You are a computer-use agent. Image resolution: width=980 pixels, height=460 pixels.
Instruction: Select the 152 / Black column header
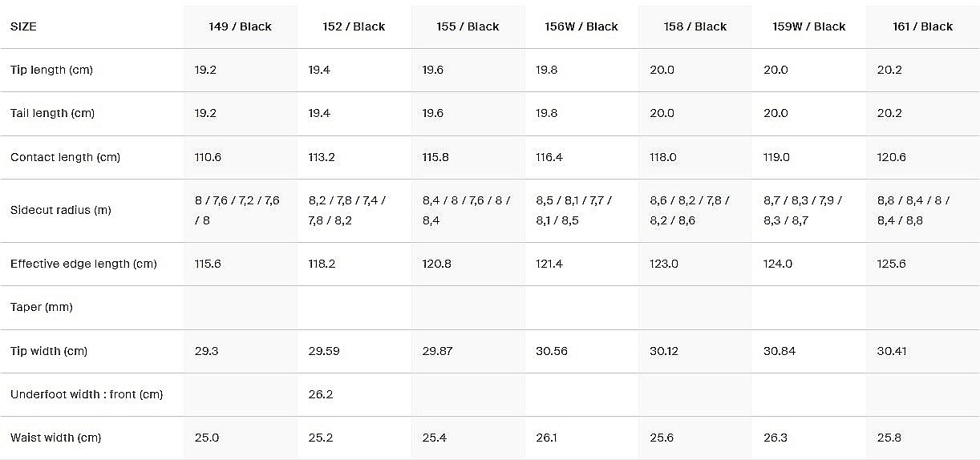pyautogui.click(x=354, y=26)
